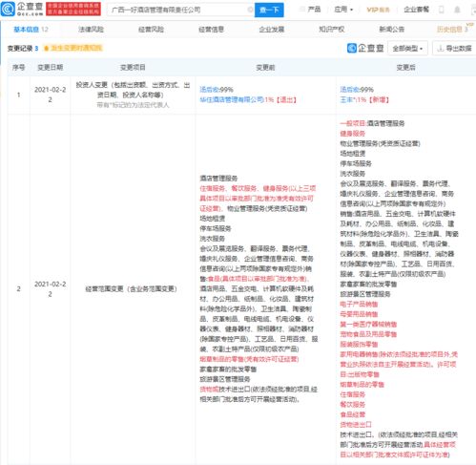Click the 序号 column header

tap(18, 67)
